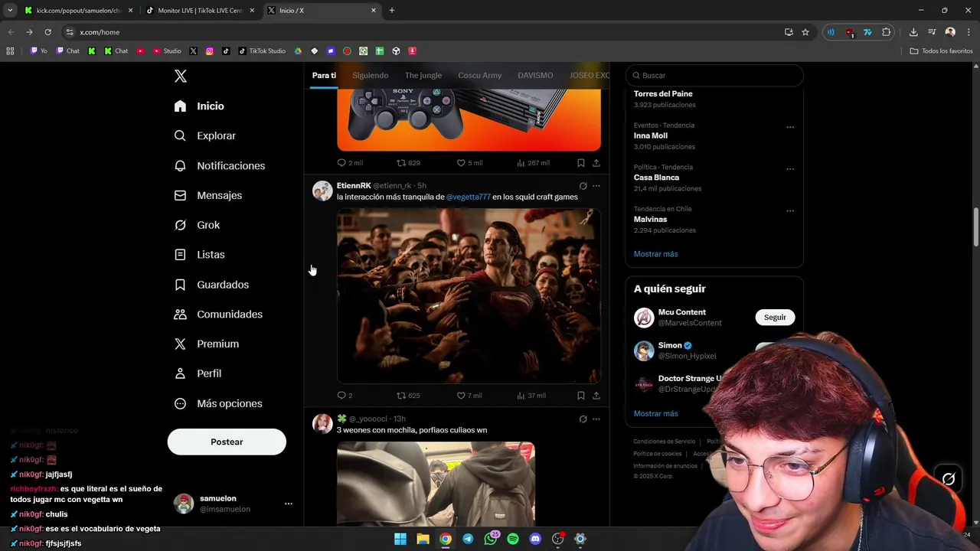Reload the page in Chrome
This screenshot has height=551, width=980.
coord(47,32)
